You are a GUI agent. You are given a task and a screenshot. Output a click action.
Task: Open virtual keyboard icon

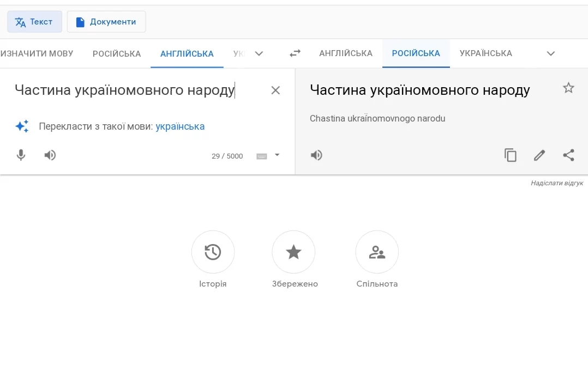(x=262, y=156)
